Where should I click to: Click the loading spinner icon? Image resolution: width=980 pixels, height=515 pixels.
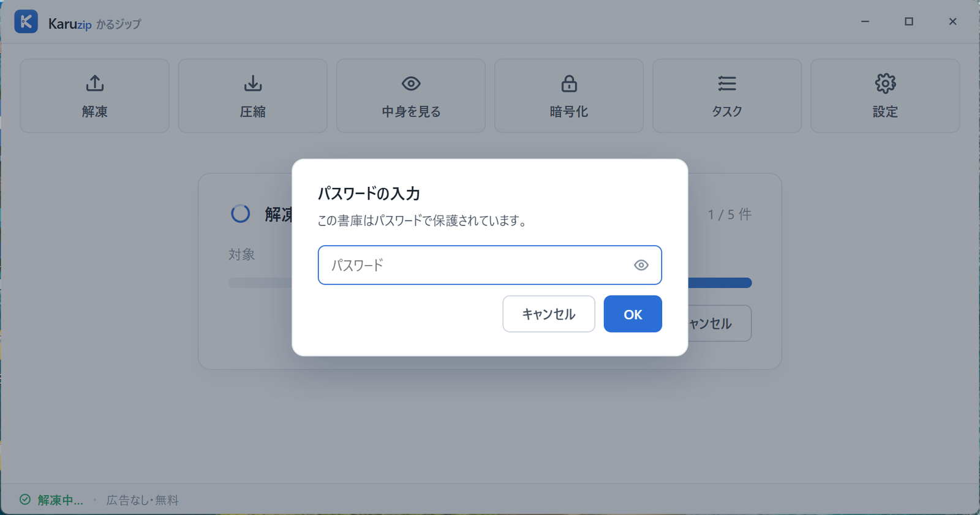(x=240, y=214)
